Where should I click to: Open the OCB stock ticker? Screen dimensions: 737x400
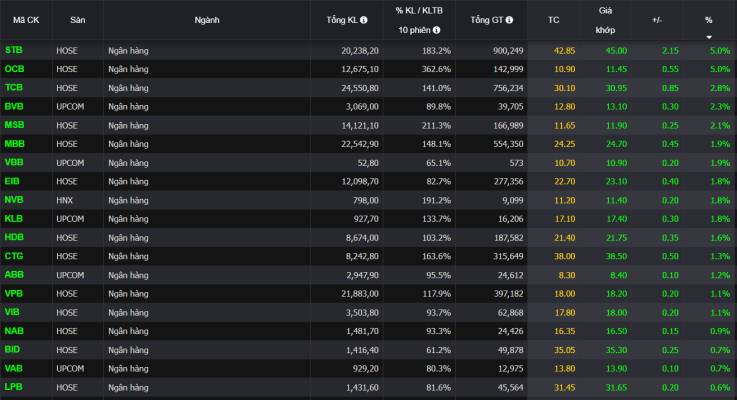(14, 69)
